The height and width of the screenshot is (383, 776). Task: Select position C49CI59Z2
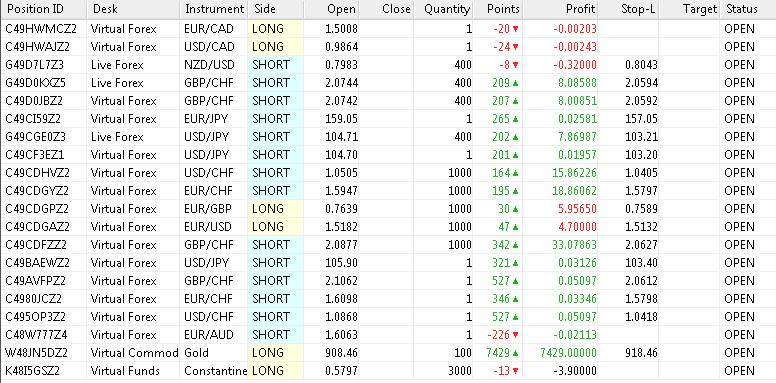33,119
